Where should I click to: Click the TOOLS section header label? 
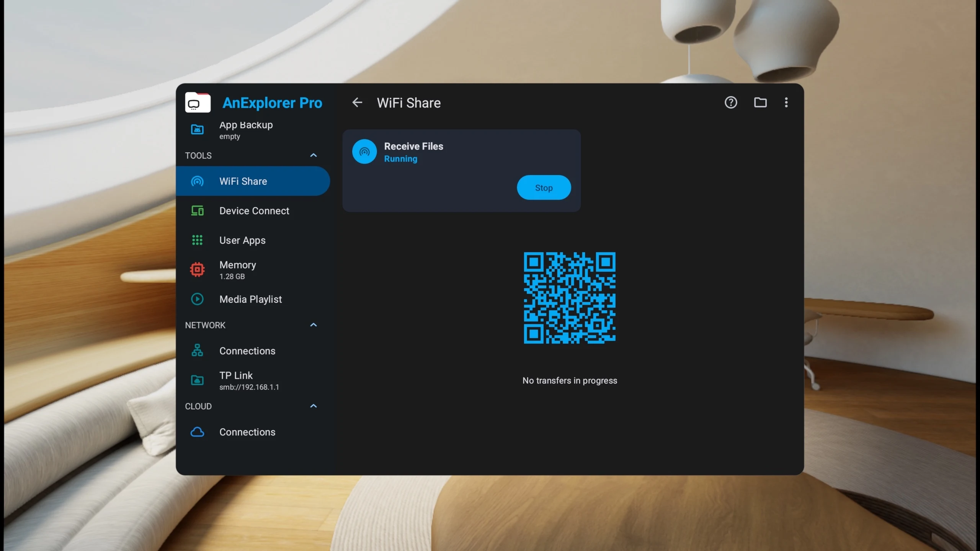click(x=198, y=156)
